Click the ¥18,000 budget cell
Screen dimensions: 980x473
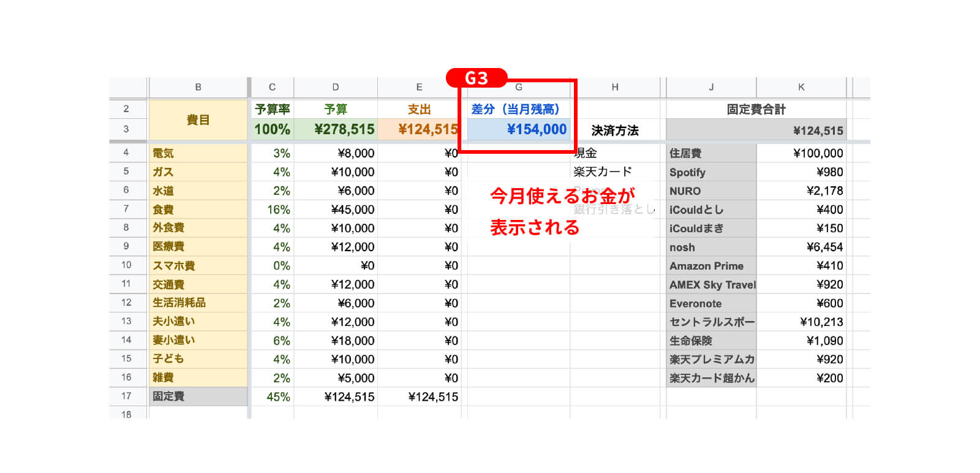(336, 340)
